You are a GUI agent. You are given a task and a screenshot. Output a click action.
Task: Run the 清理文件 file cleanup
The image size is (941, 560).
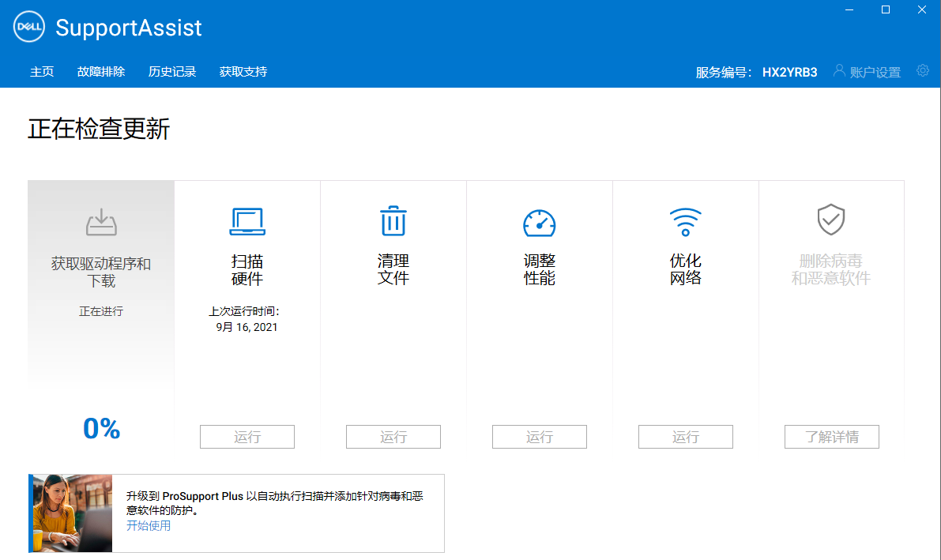point(393,437)
